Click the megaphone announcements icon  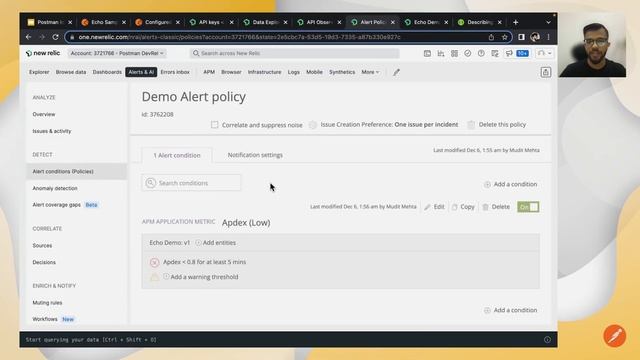(x=509, y=53)
